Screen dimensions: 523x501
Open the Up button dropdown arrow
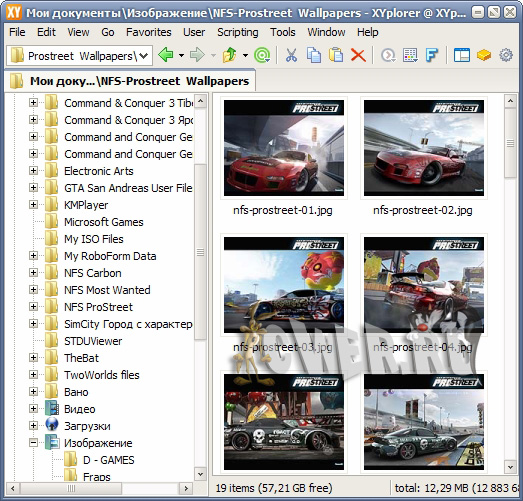coord(245,55)
